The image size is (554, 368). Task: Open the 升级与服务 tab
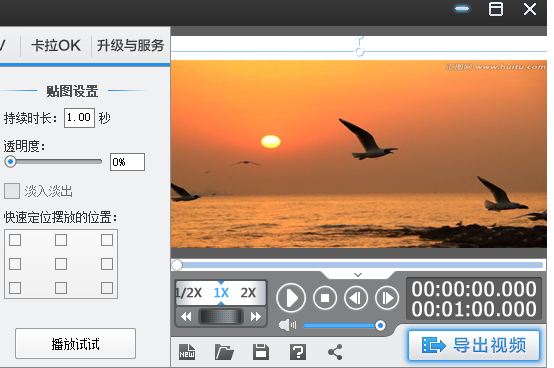click(x=130, y=46)
